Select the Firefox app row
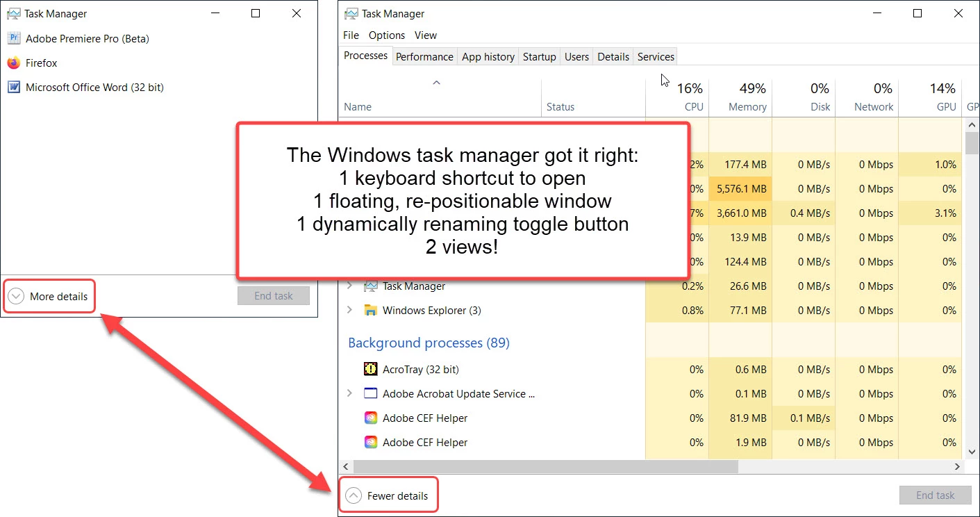This screenshot has height=517, width=980. pos(159,63)
